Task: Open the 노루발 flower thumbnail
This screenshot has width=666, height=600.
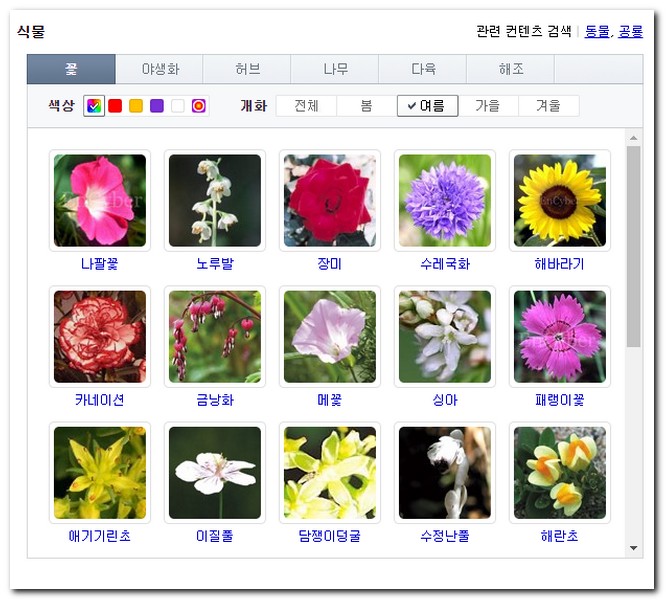Action: (x=215, y=200)
